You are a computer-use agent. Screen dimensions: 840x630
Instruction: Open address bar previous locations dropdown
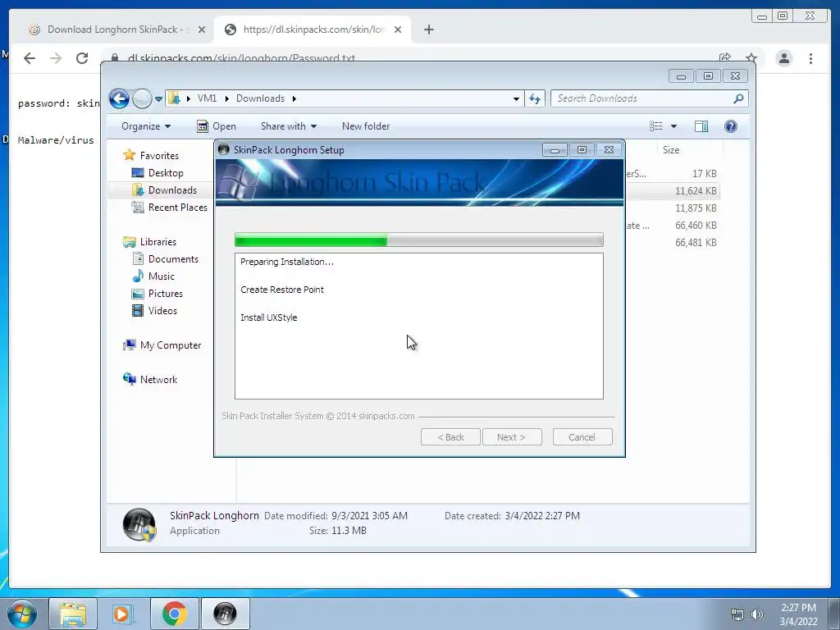tap(516, 98)
